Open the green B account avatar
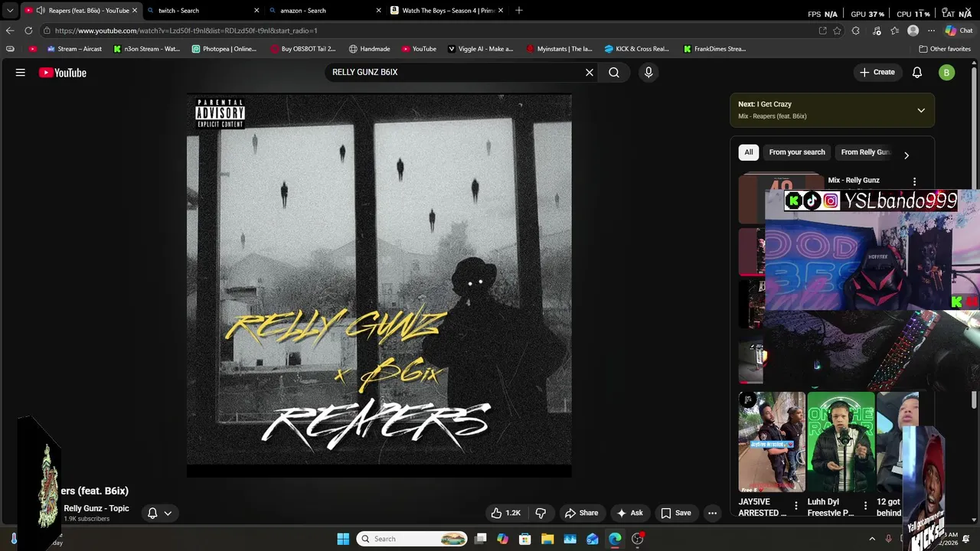This screenshot has height=551, width=980. [x=947, y=73]
